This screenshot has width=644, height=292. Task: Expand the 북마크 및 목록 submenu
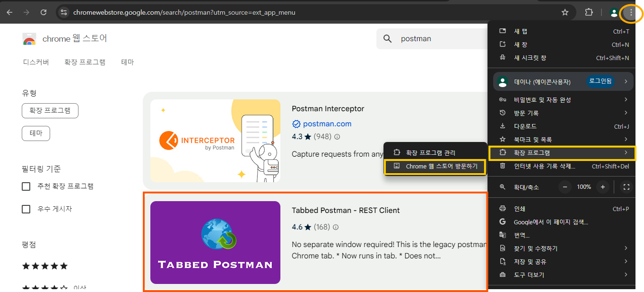[x=626, y=140]
